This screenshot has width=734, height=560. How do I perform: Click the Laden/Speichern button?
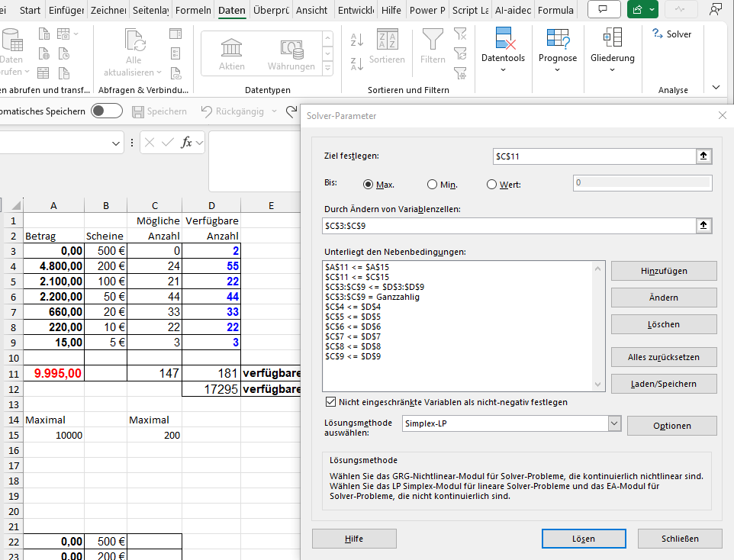[x=664, y=384]
